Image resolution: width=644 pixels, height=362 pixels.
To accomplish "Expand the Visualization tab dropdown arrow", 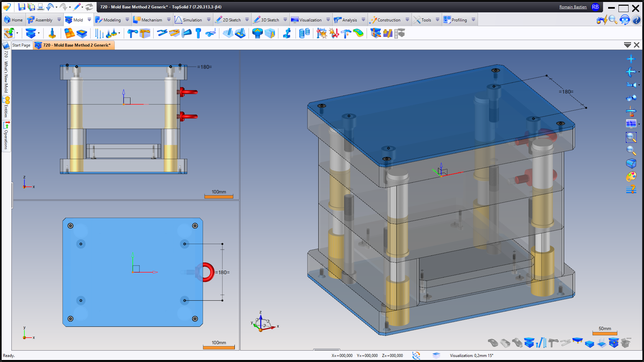I will pos(328,20).
